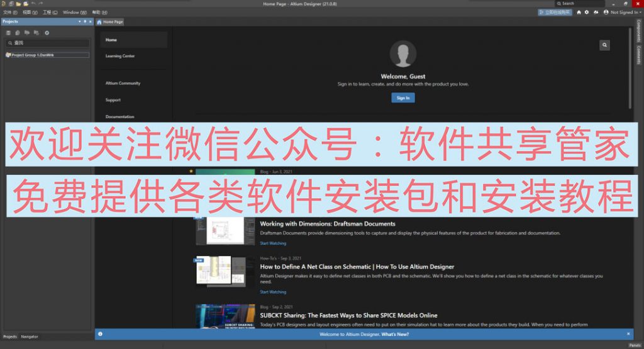This screenshot has width=644, height=349.
Task: Click the notifications icon beside the gear
Action: (x=596, y=13)
